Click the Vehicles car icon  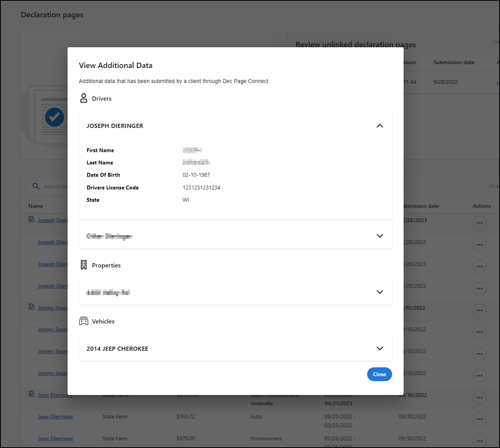point(84,321)
